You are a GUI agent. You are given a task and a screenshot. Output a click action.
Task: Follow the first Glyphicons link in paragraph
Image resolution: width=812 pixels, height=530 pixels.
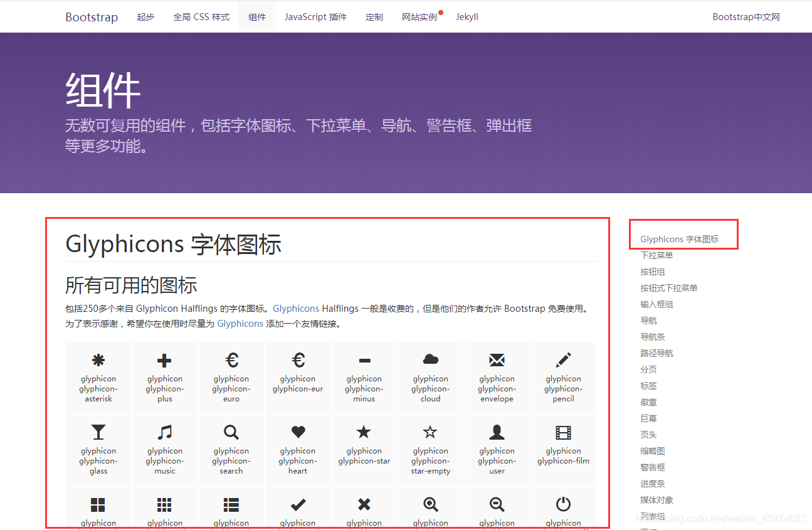[x=296, y=309]
